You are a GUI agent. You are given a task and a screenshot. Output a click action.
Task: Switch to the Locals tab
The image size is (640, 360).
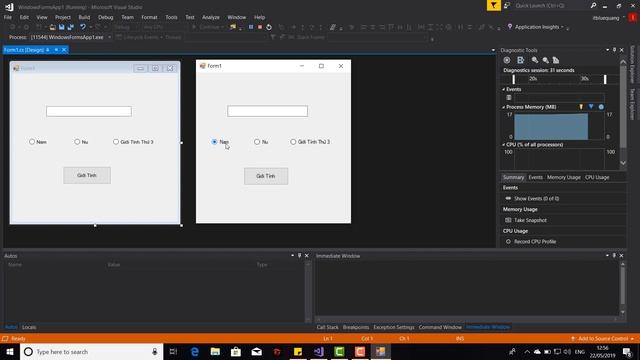click(29, 327)
